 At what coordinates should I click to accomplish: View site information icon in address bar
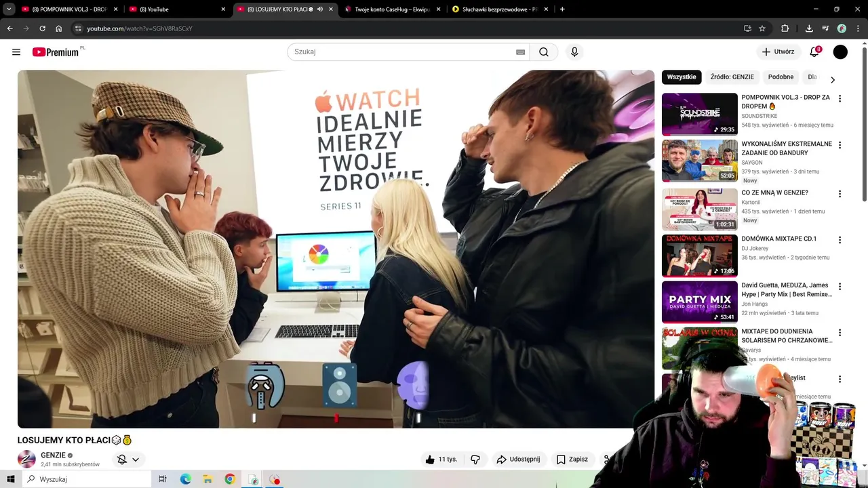(78, 28)
